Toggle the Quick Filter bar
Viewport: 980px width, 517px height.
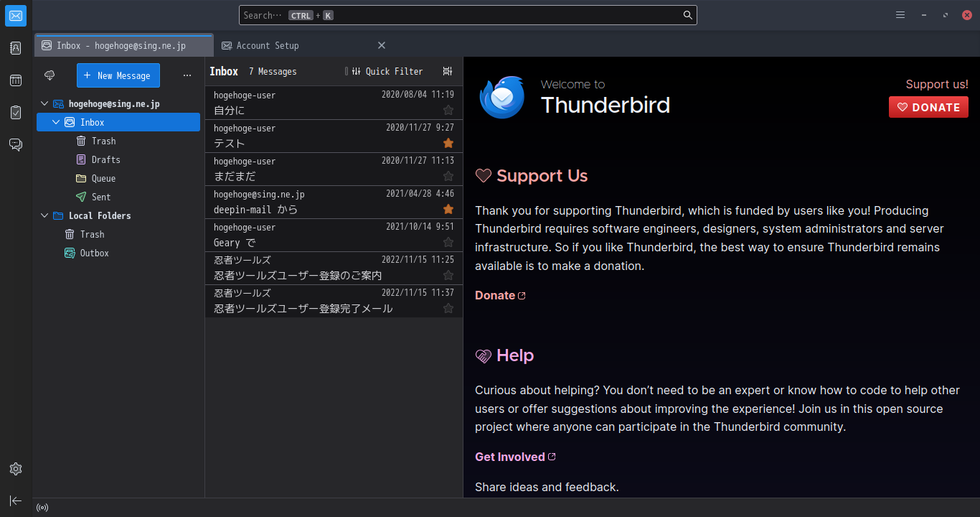387,71
